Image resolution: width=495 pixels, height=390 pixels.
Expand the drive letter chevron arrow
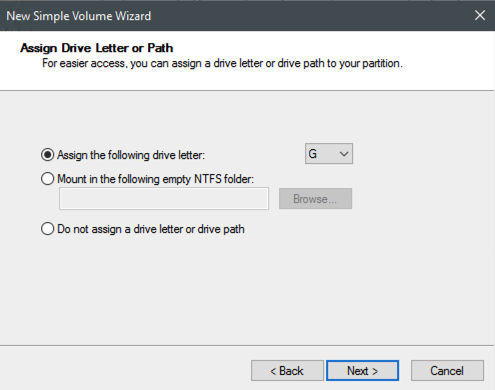[344, 154]
